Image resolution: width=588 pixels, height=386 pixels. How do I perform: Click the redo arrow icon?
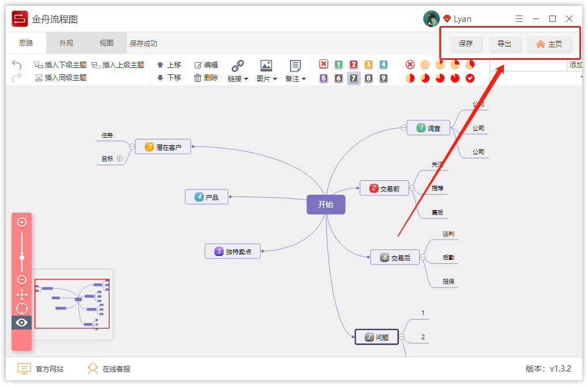click(x=17, y=78)
